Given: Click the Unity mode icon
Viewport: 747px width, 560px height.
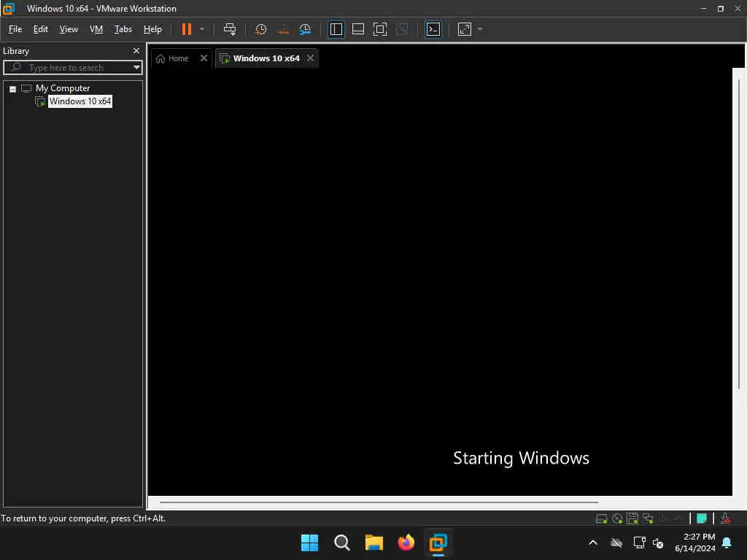Looking at the screenshot, I should (402, 29).
